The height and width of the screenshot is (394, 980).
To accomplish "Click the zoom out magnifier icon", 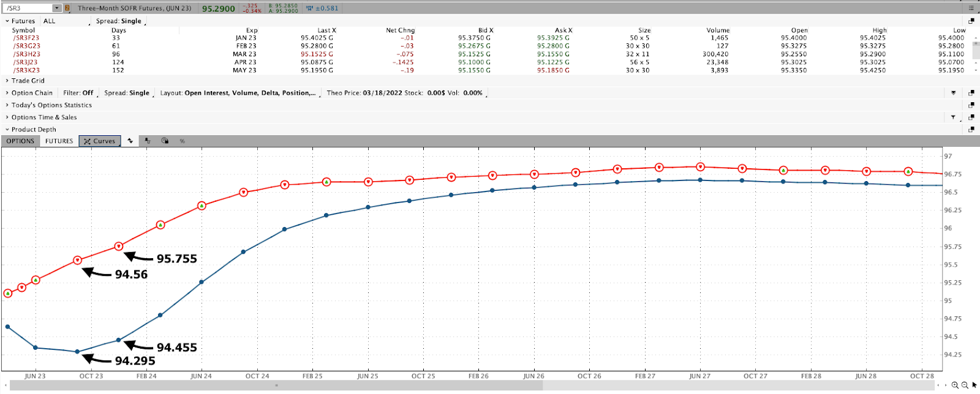I will click(965, 385).
